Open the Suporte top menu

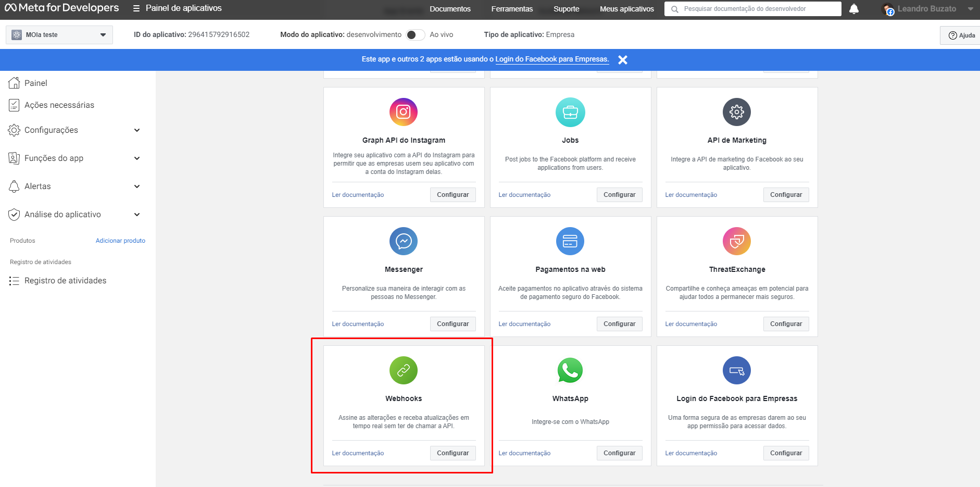pos(567,9)
